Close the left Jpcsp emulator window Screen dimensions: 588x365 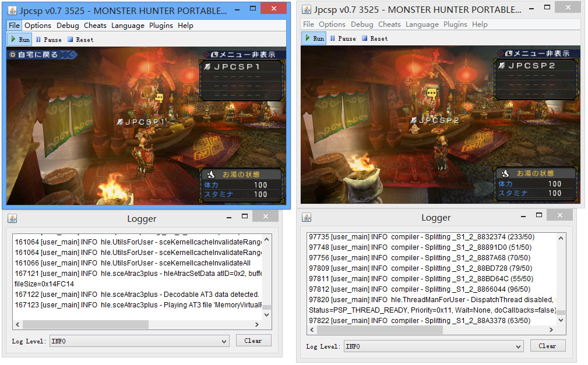coord(274,8)
